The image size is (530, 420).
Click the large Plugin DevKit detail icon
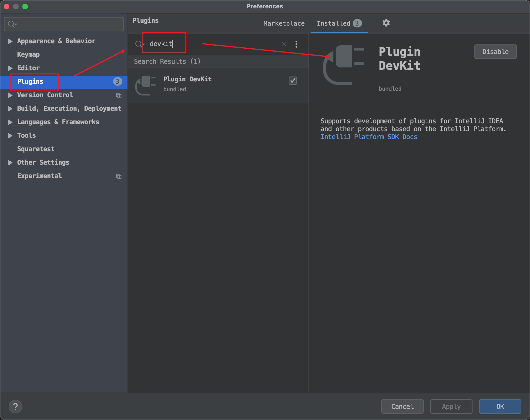343,65
